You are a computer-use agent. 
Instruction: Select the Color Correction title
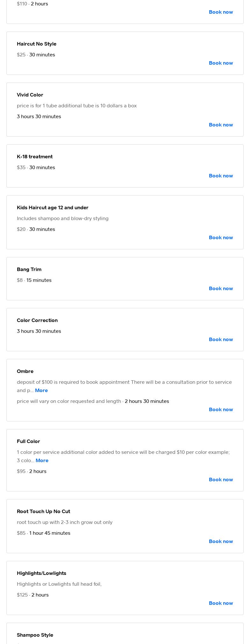coord(37,320)
